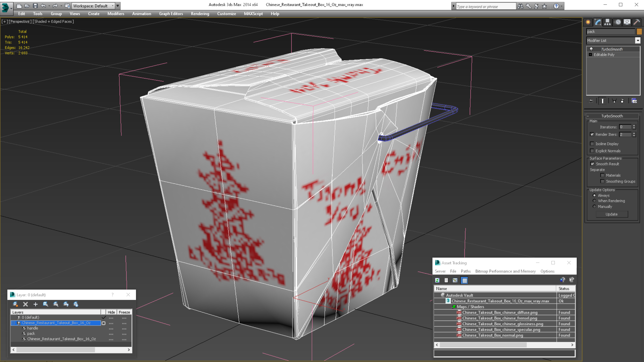The height and width of the screenshot is (362, 644).
Task: Click Tree View icon in Asset Tracking toolbar
Action: coord(455,280)
